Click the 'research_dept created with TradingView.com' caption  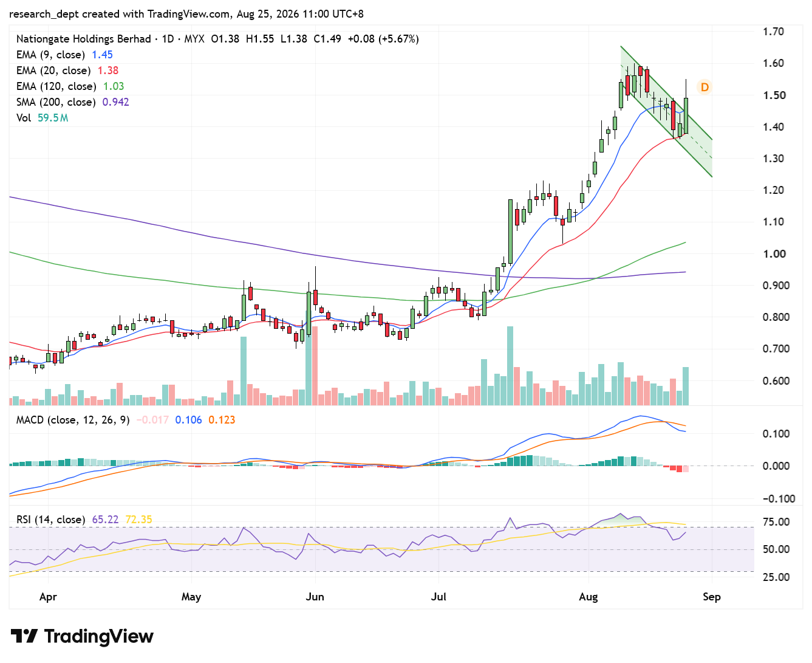coord(121,14)
